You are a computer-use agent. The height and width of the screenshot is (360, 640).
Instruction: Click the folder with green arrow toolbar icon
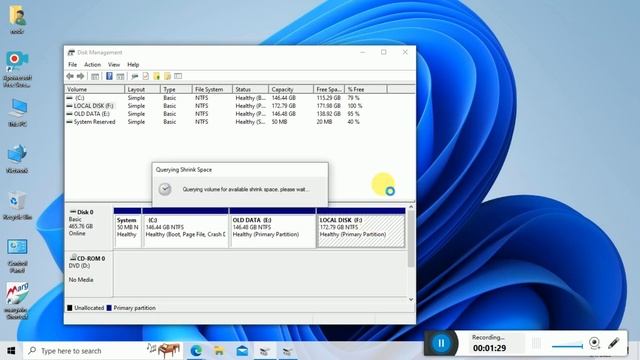coord(156,76)
